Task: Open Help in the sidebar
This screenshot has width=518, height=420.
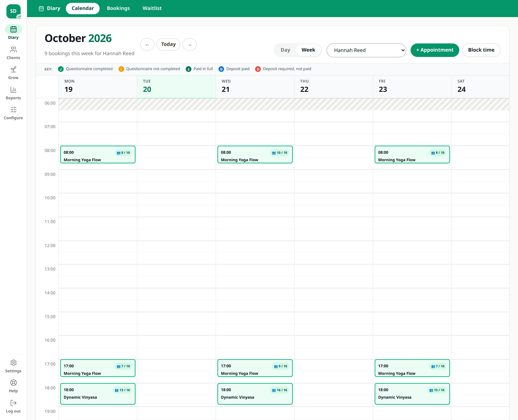Action: [13, 386]
